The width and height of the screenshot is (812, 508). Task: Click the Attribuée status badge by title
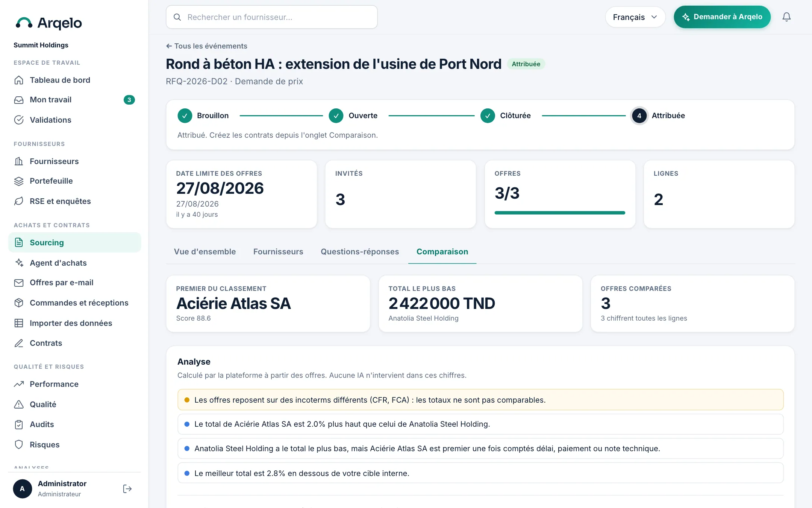(x=526, y=64)
